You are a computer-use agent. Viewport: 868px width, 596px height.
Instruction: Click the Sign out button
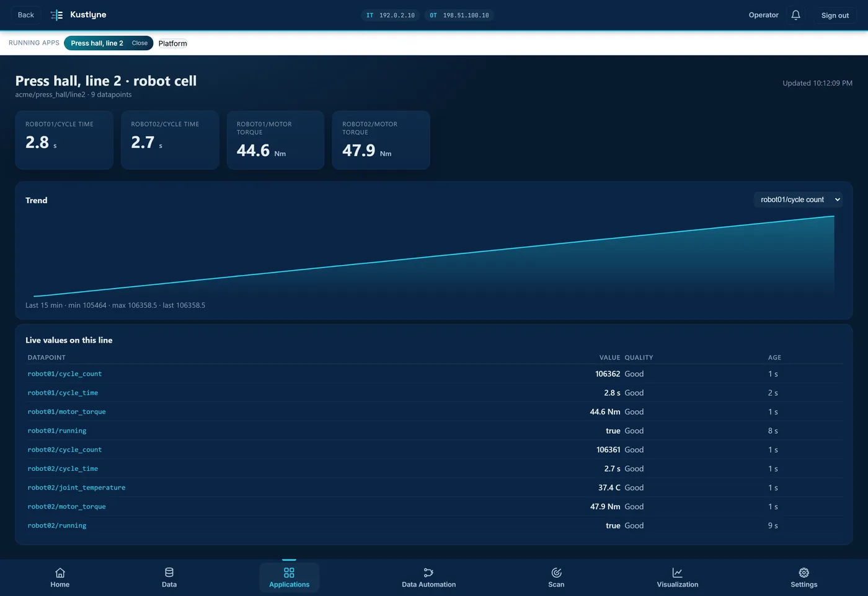(x=835, y=15)
